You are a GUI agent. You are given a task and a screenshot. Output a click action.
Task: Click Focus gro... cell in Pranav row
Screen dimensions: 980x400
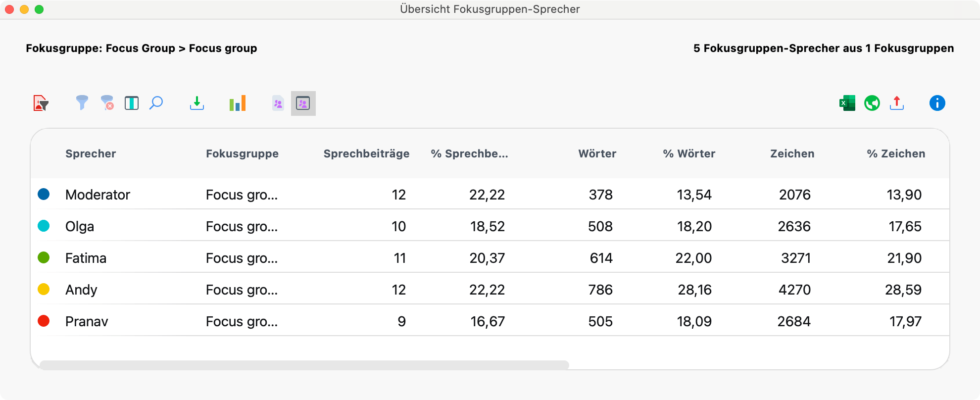(x=242, y=322)
